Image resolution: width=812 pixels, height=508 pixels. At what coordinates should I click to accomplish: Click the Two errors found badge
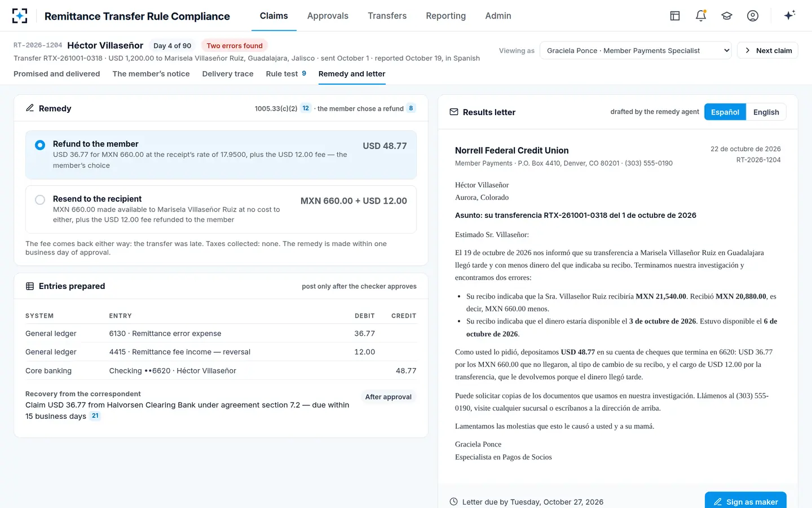(x=235, y=46)
